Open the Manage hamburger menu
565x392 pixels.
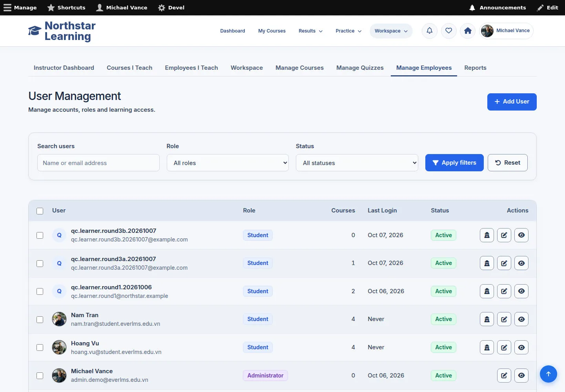(x=20, y=7)
